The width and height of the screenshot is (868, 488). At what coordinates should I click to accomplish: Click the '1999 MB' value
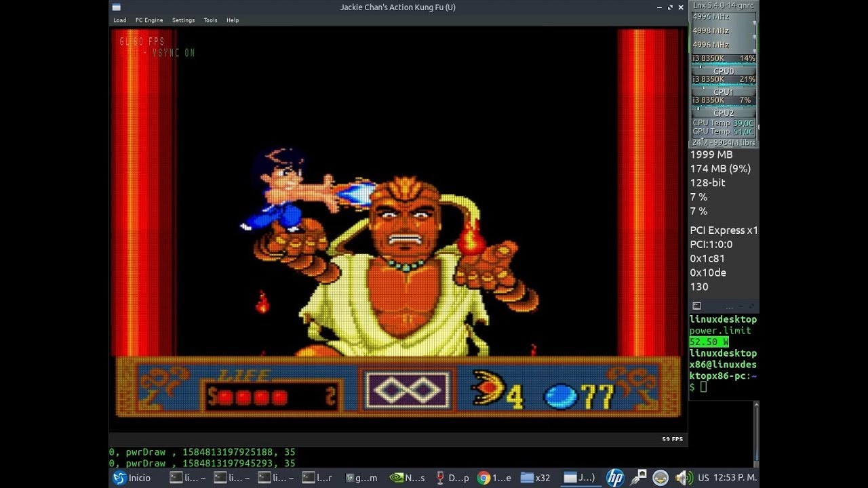711,155
